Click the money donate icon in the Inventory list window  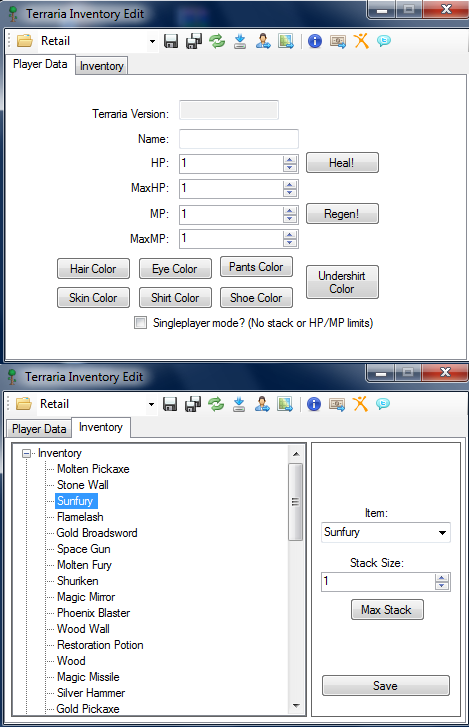coord(337,405)
